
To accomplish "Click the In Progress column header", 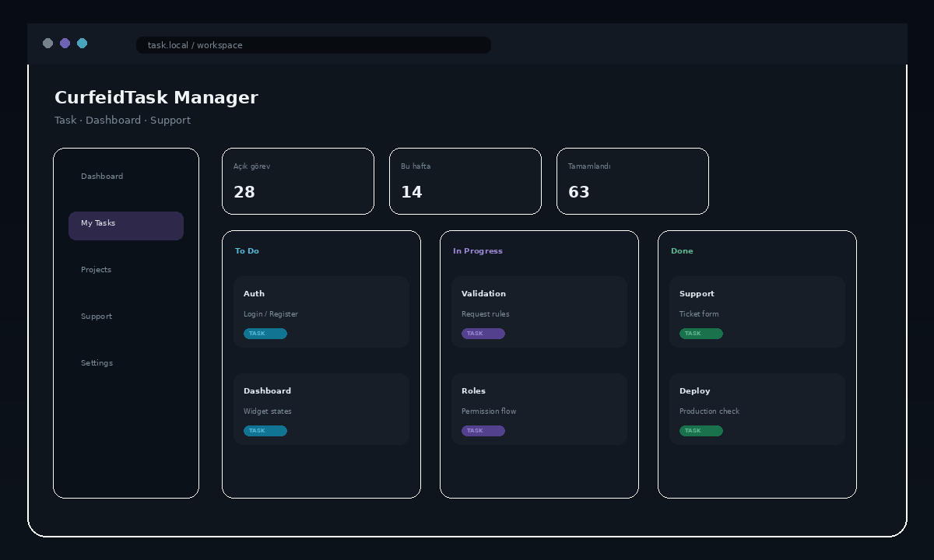I will [478, 251].
